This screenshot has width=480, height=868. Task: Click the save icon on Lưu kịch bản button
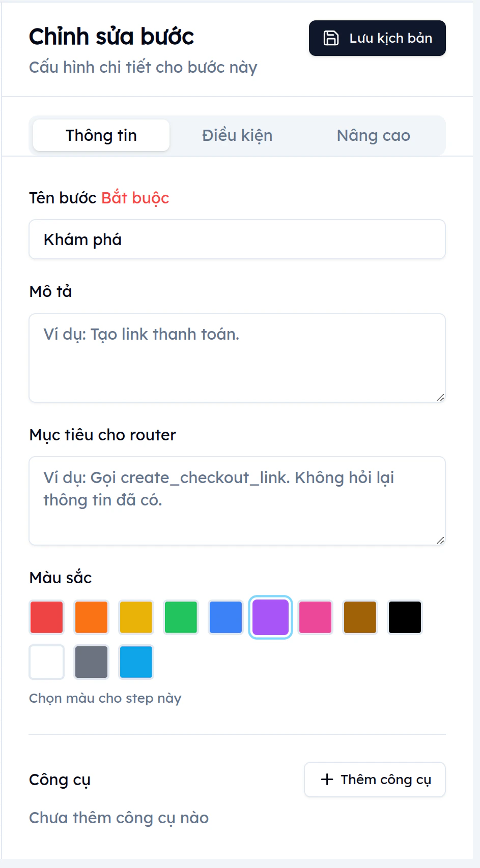[x=331, y=38]
